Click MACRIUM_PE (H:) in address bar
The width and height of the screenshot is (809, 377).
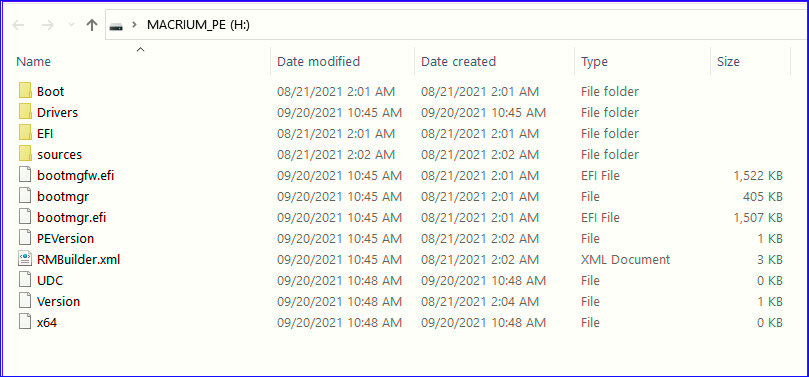(x=199, y=25)
